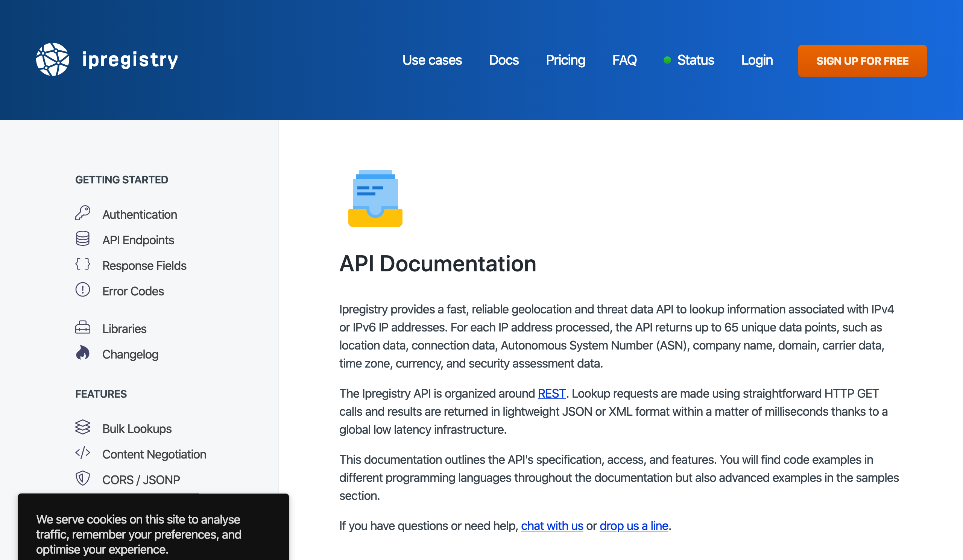Click the Response Fields curly braces icon
The width and height of the screenshot is (963, 560).
click(82, 264)
